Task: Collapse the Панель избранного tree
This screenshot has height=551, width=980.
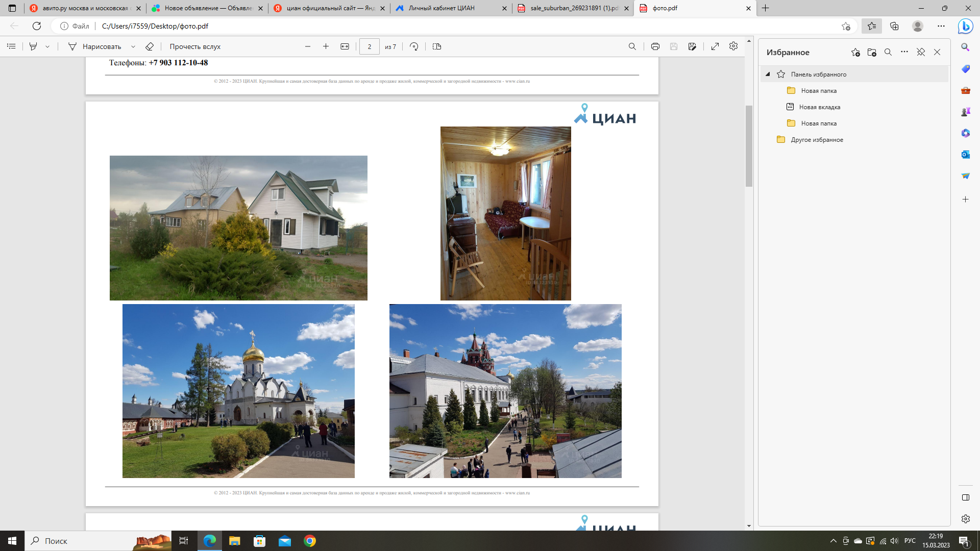Action: tap(768, 74)
